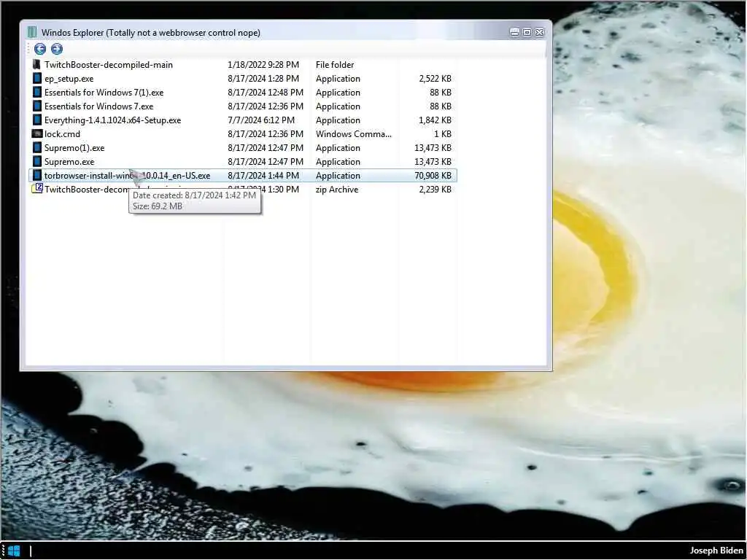Click file name Essentials for Windows 7(1).exe
Screen dimensions: 747x560
tap(104, 93)
